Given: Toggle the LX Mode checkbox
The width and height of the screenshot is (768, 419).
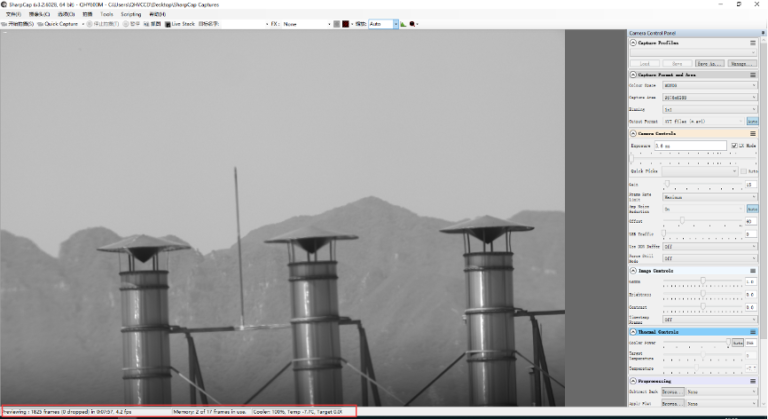Looking at the screenshot, I should tap(735, 146).
